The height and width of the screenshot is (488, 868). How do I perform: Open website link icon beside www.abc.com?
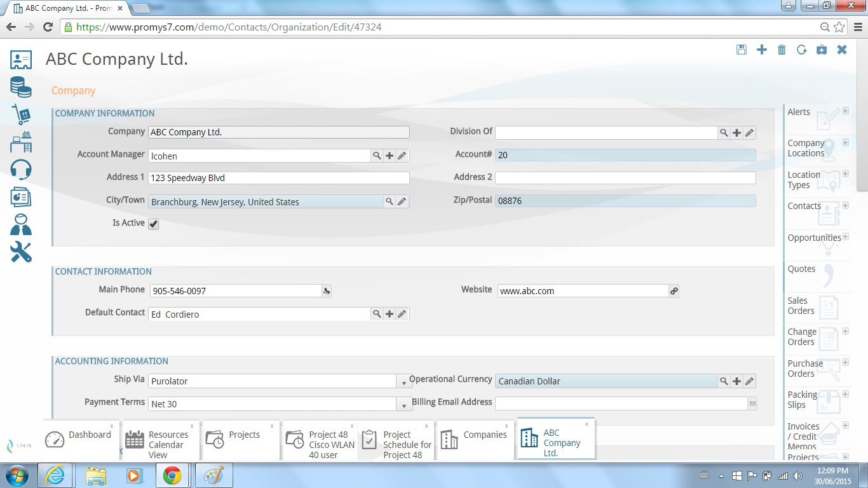point(674,291)
